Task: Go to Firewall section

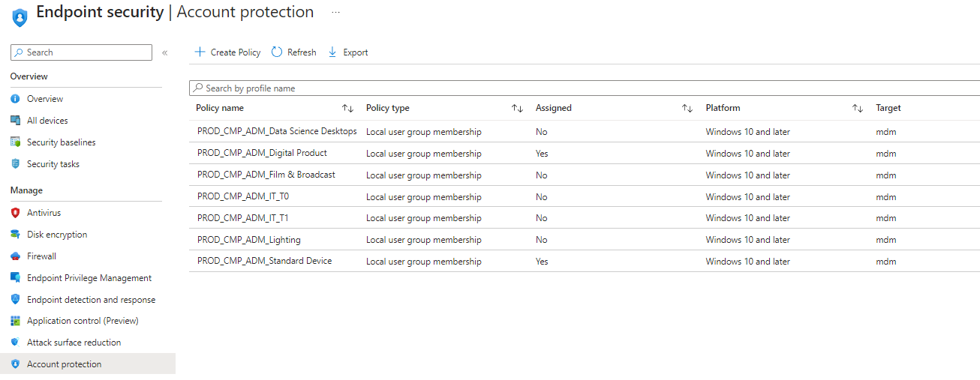Action: 41,256
